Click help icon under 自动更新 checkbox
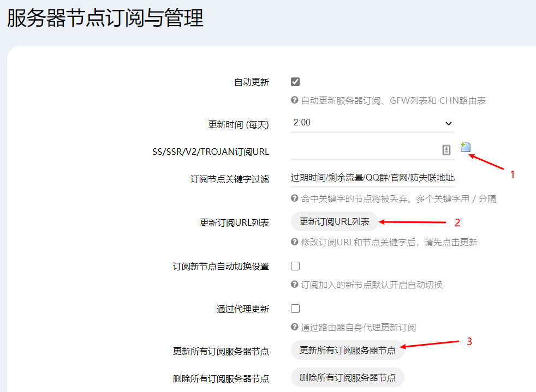Screen dimensions: 536x392 [x=295, y=100]
